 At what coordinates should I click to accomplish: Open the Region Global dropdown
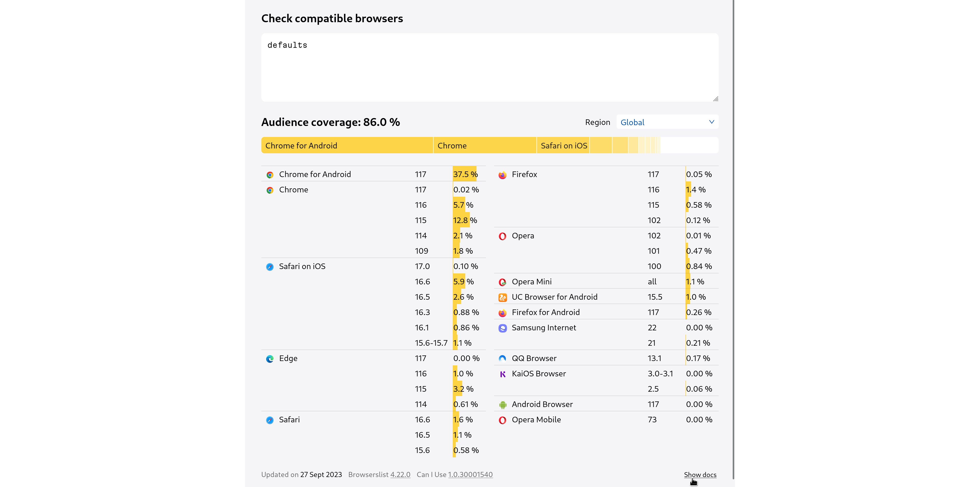click(x=667, y=122)
